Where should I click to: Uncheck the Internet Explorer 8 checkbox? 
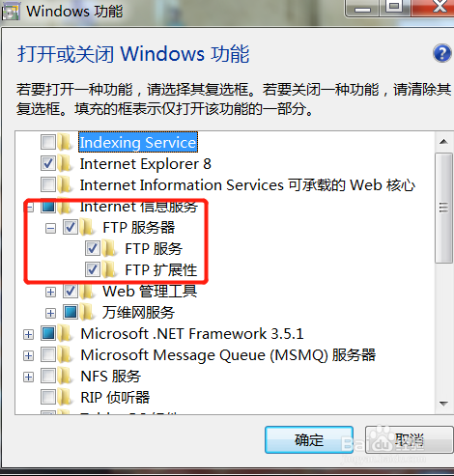(x=48, y=163)
